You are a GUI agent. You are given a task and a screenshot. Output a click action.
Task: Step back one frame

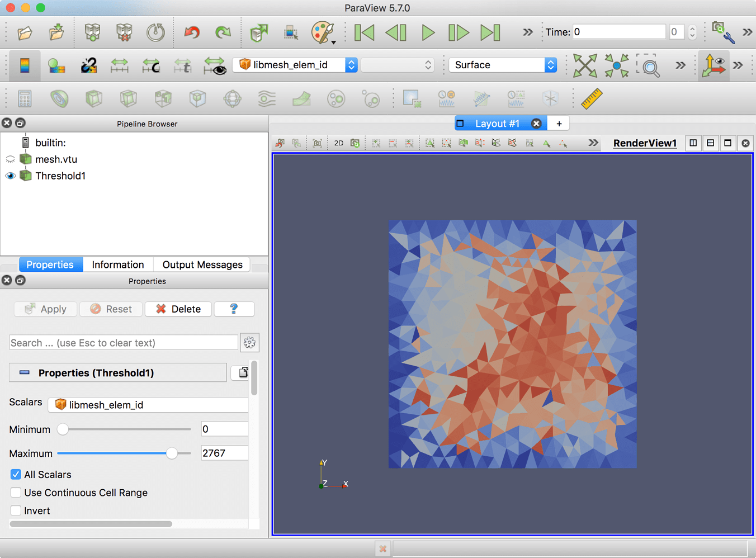tap(396, 32)
